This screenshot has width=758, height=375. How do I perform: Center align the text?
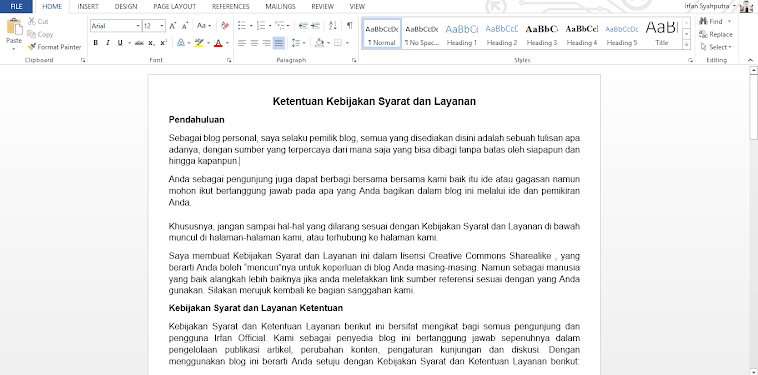coord(254,43)
